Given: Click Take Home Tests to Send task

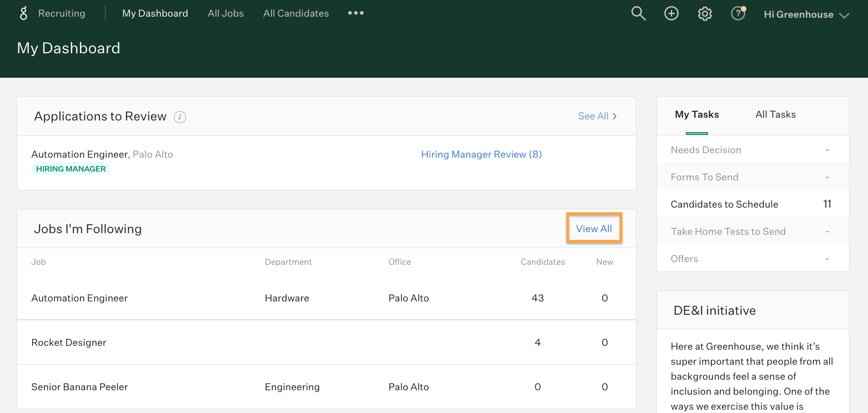Looking at the screenshot, I should (x=752, y=231).
